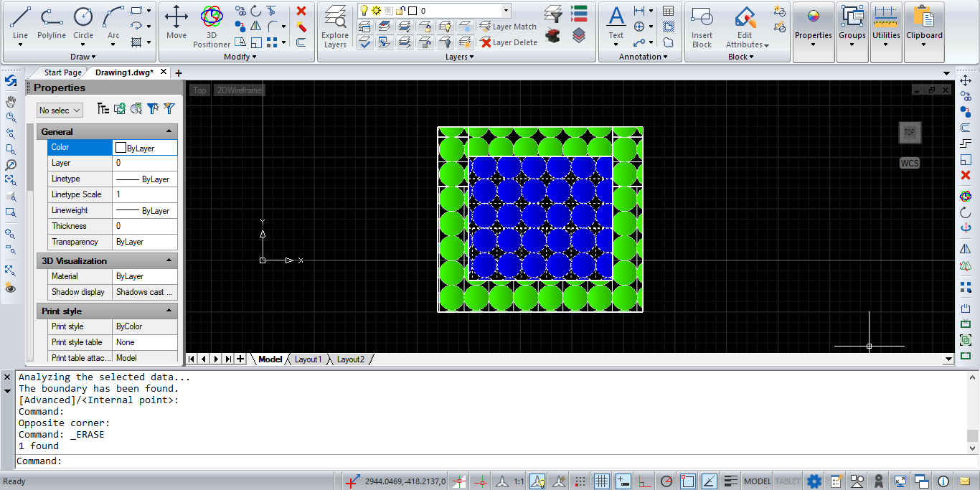Click the Layer States stacked icon
The height and width of the screenshot is (490, 980).
click(579, 34)
